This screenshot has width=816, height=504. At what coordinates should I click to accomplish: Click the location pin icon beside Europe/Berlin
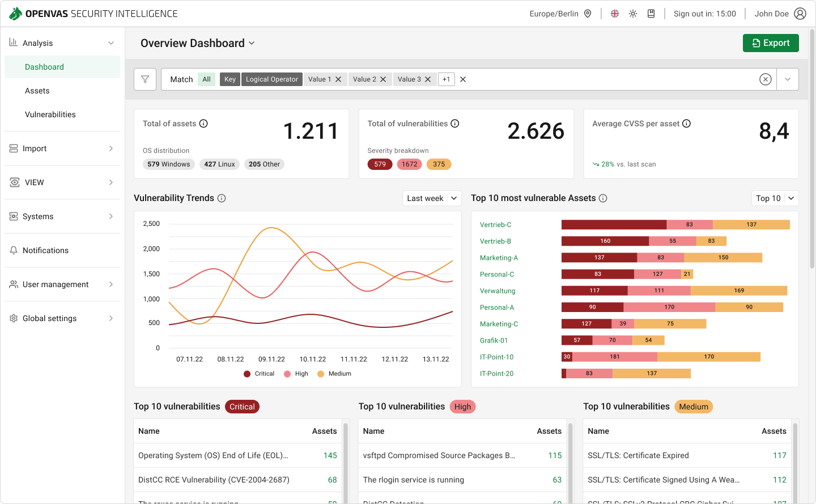588,14
